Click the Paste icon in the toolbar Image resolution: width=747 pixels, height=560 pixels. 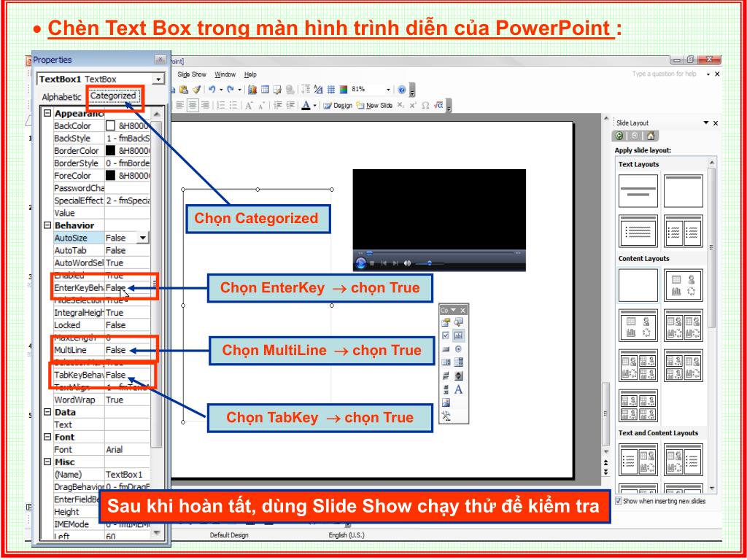tap(184, 90)
